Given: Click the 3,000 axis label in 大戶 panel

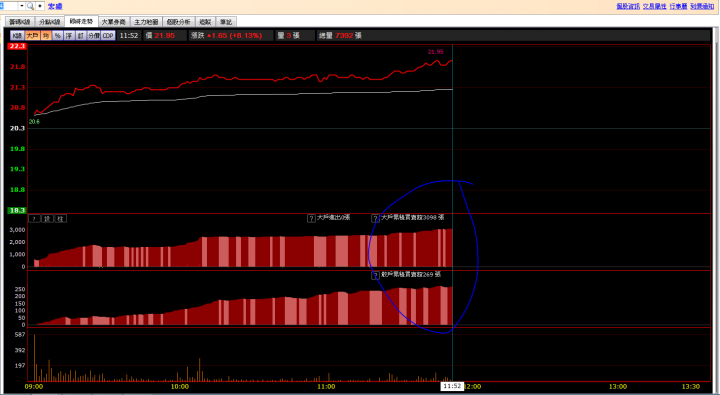Looking at the screenshot, I should [x=17, y=230].
